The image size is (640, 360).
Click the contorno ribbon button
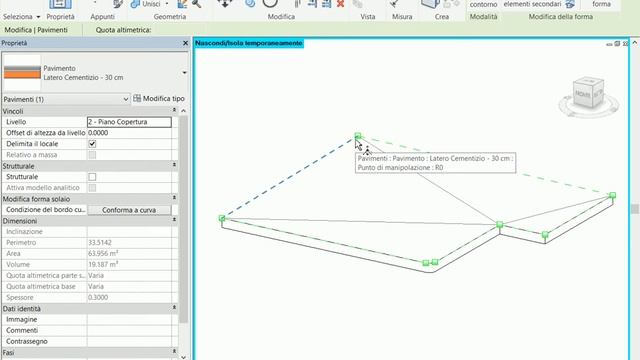pyautogui.click(x=483, y=4)
